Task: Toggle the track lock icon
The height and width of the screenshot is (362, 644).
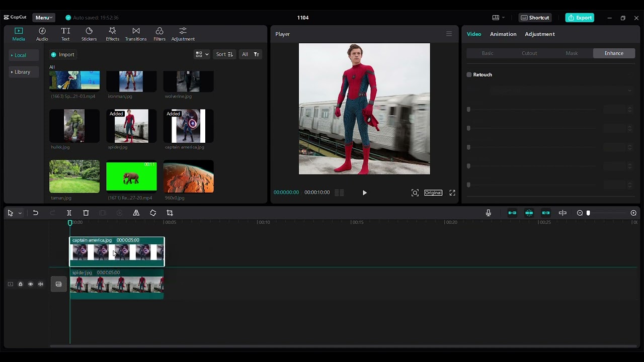Action: click(x=20, y=284)
